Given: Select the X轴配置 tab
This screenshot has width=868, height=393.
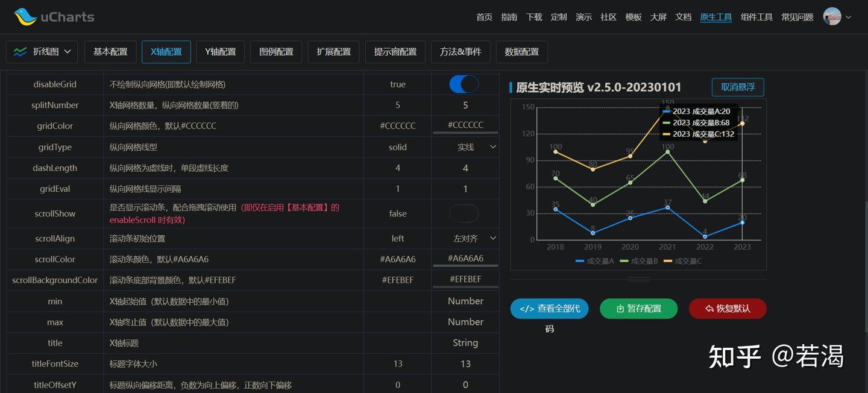Looking at the screenshot, I should 166,52.
